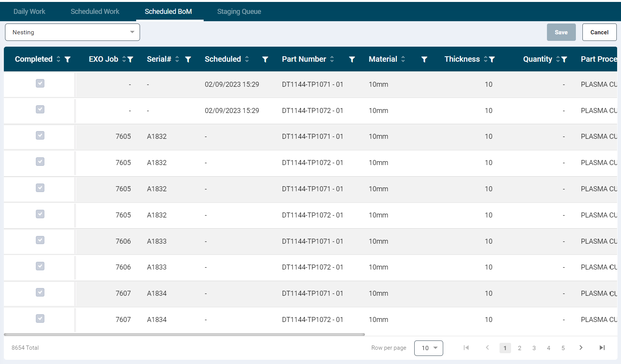Click the horizontal table scrollbar

click(184, 335)
